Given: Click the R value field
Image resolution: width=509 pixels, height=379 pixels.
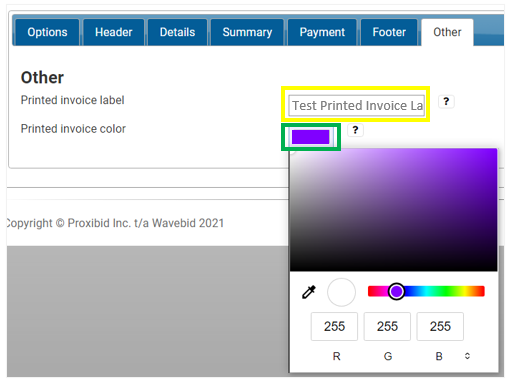Looking at the screenshot, I should pyautogui.click(x=334, y=326).
